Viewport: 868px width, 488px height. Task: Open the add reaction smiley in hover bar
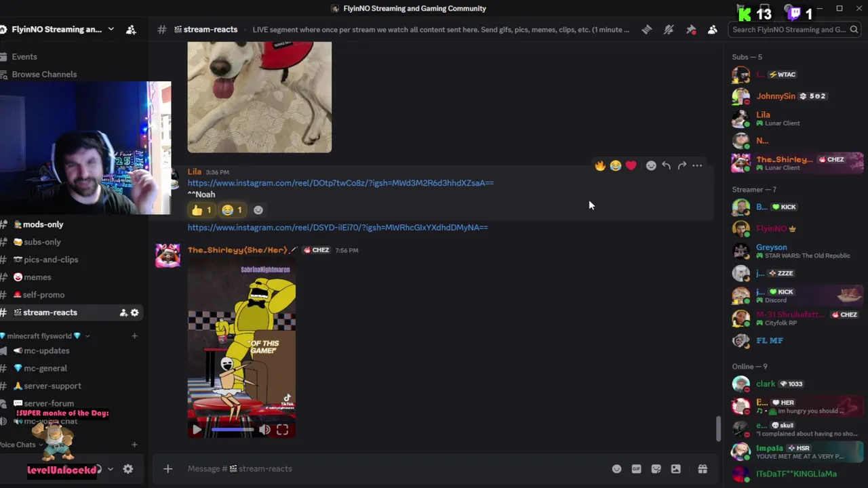tap(651, 165)
